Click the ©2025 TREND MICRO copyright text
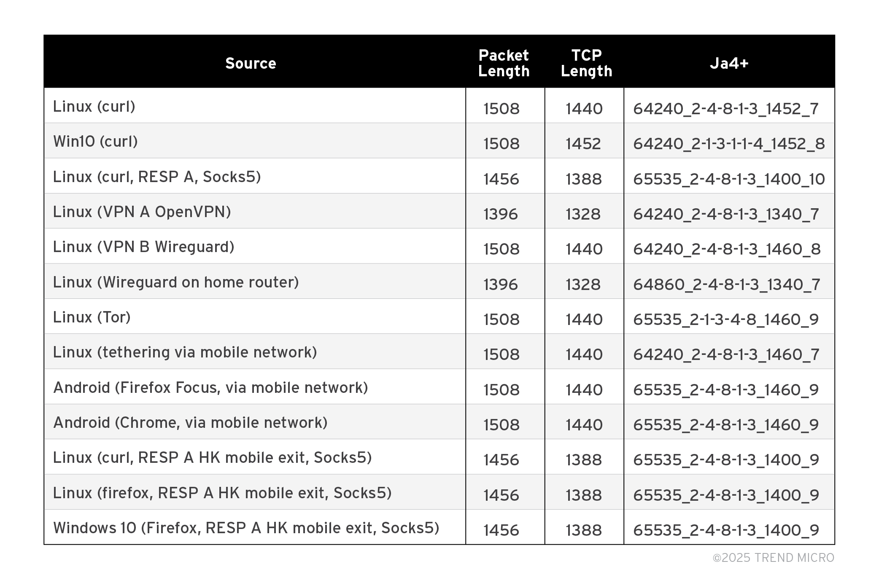Image resolution: width=879 pixels, height=588 pixels. [773, 558]
